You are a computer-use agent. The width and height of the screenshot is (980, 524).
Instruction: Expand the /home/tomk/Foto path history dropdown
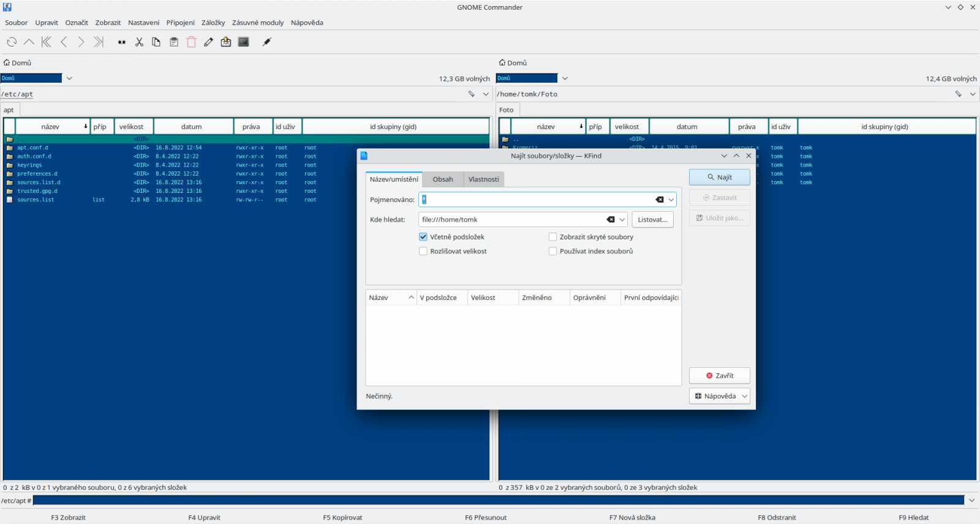click(x=973, y=94)
